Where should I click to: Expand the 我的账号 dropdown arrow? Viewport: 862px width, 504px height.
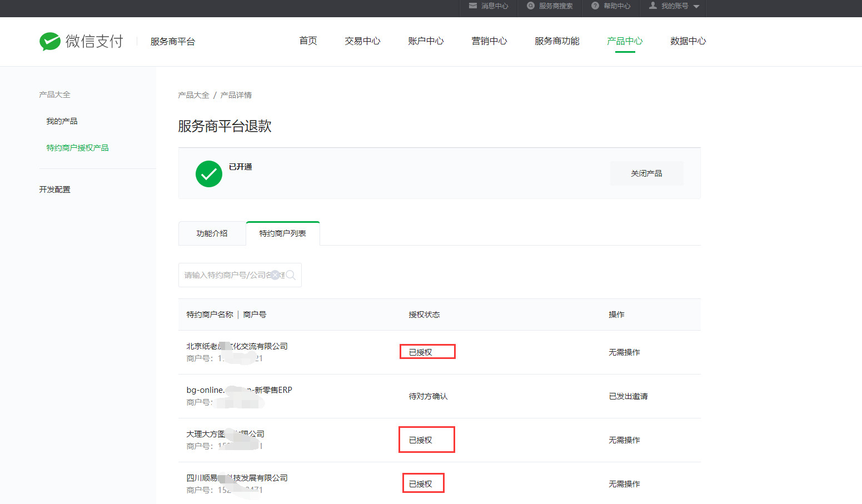[696, 7]
